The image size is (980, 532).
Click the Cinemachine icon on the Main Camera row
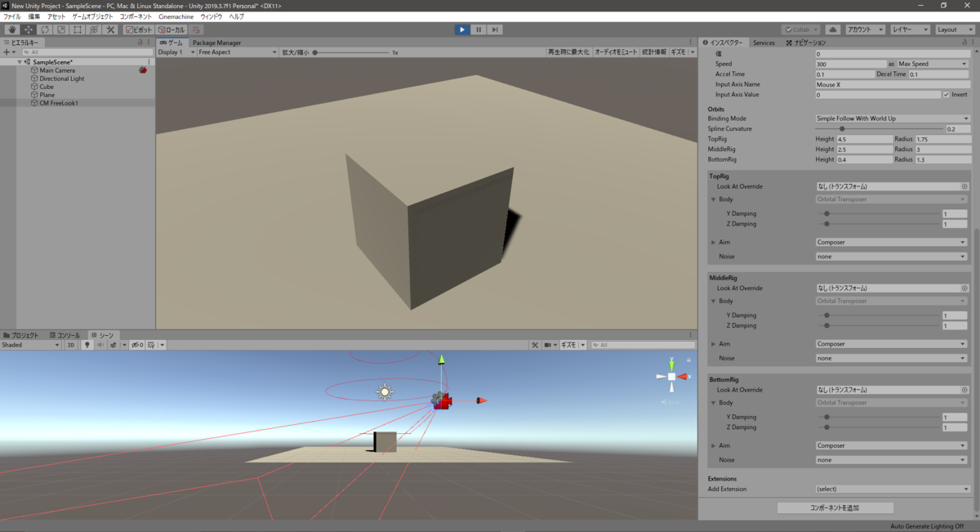point(143,70)
